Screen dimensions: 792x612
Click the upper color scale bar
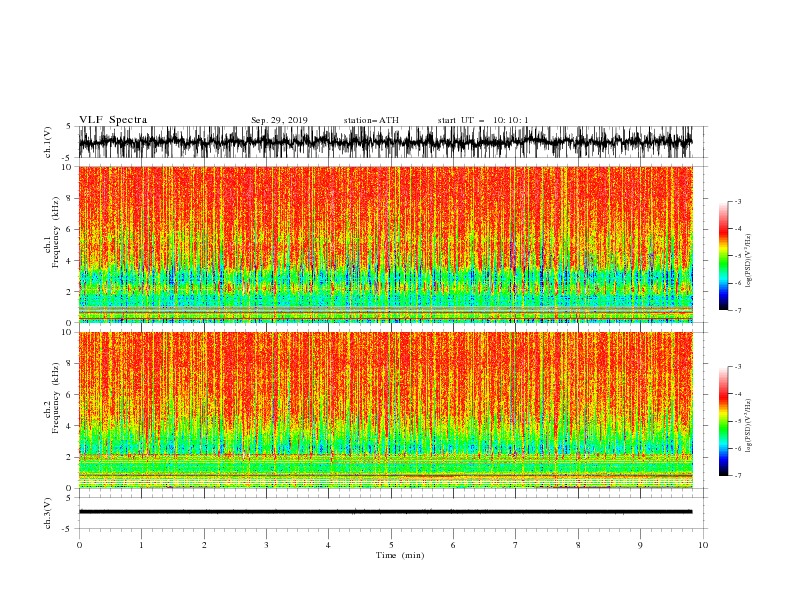coord(723,256)
